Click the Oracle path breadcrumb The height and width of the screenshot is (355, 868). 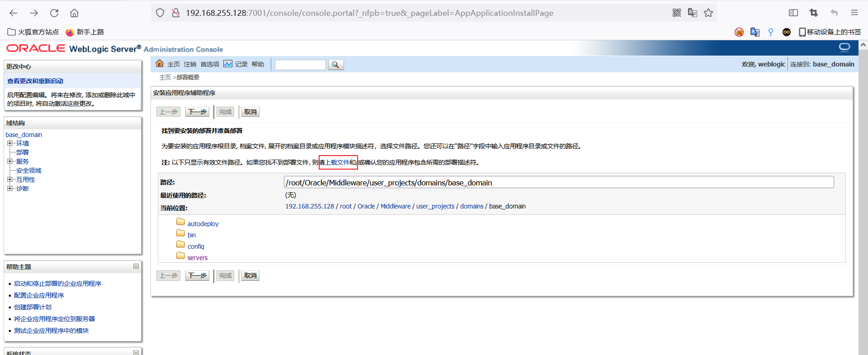(366, 206)
